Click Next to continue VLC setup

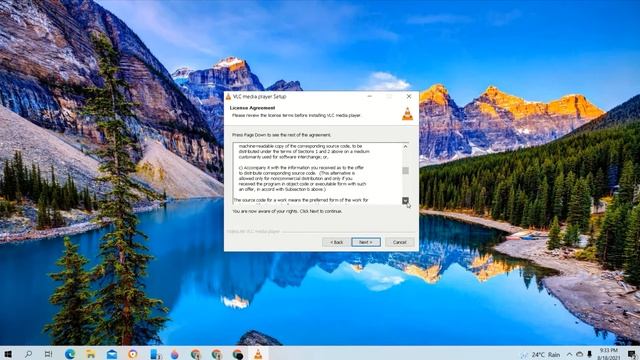[366, 242]
